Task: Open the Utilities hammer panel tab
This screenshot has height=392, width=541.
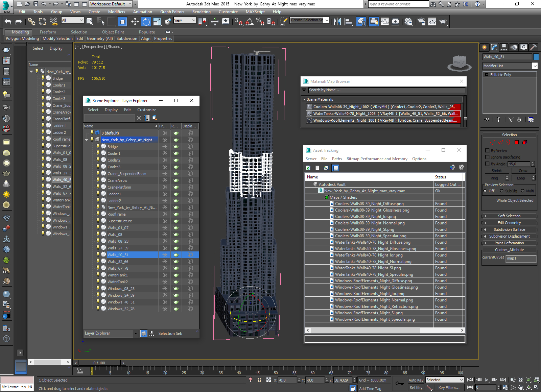Action: pos(534,47)
